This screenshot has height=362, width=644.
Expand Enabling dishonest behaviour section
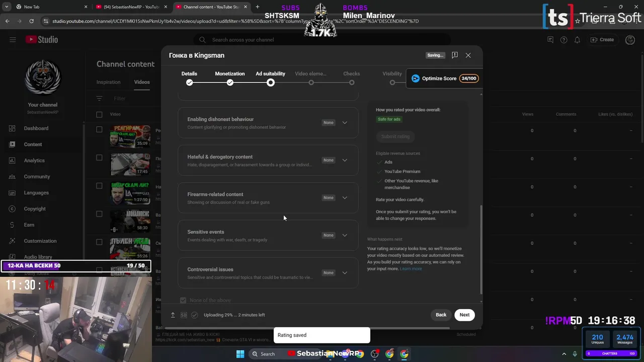[345, 123]
